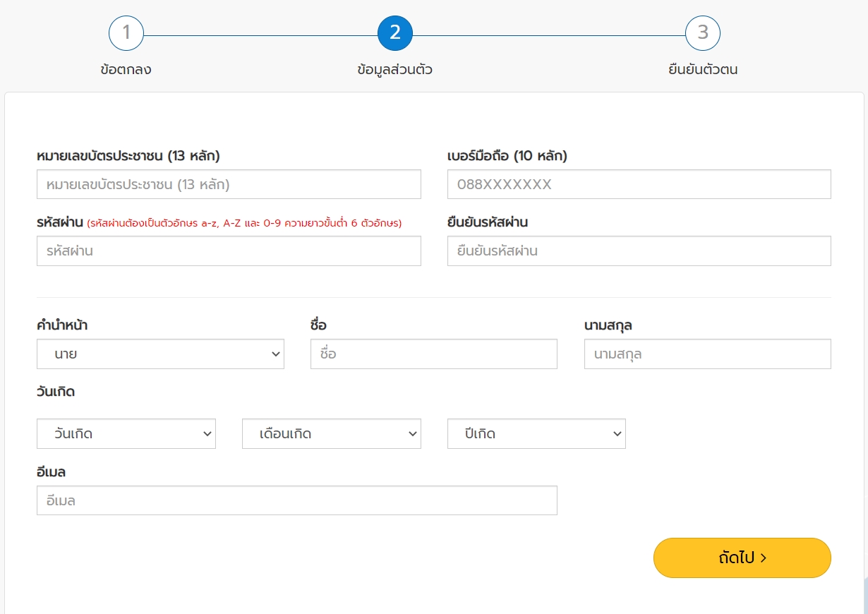868x614 pixels.
Task: Click step 1 circle ข้อตกลง
Action: coord(126,33)
